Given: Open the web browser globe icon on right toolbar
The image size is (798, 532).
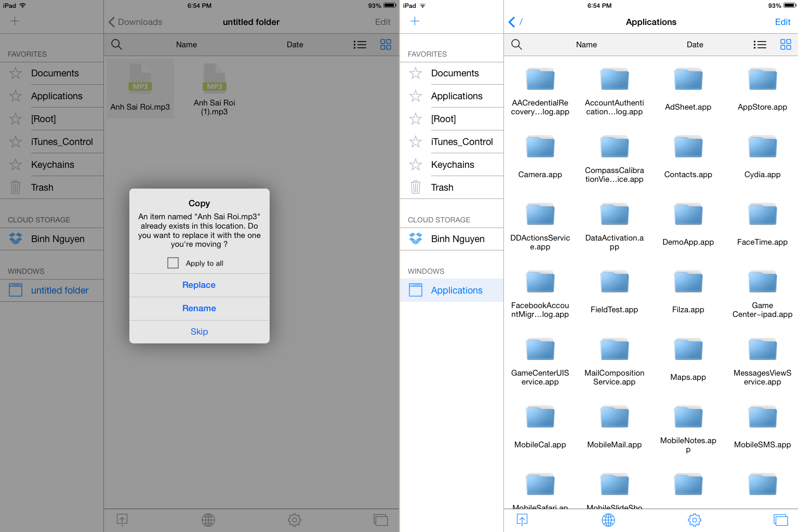Looking at the screenshot, I should pos(608,520).
